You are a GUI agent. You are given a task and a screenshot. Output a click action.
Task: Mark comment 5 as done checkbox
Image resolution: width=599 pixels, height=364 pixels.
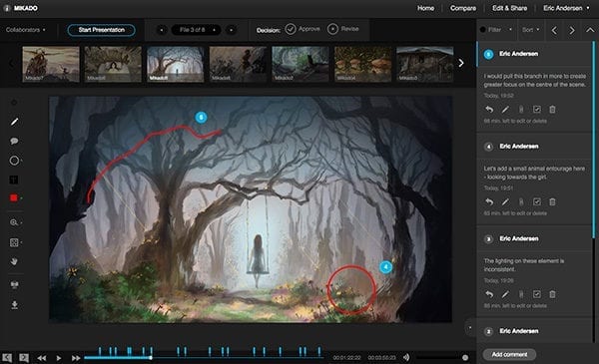click(x=537, y=110)
